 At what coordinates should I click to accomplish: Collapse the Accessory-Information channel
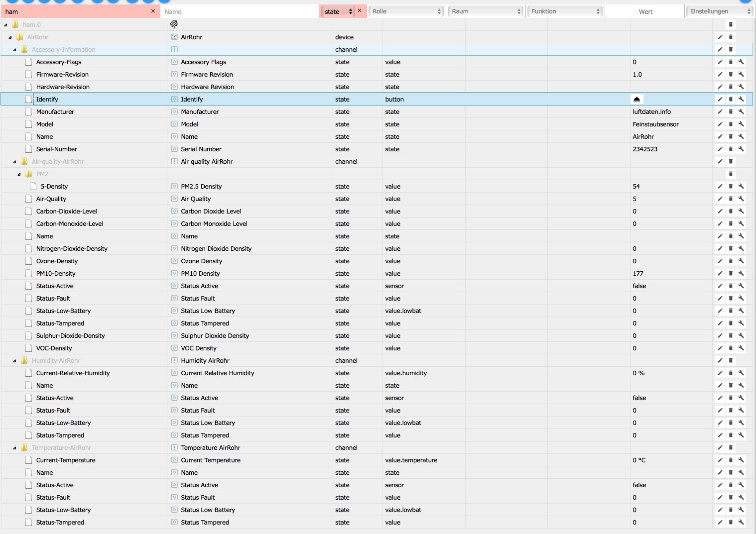14,49
